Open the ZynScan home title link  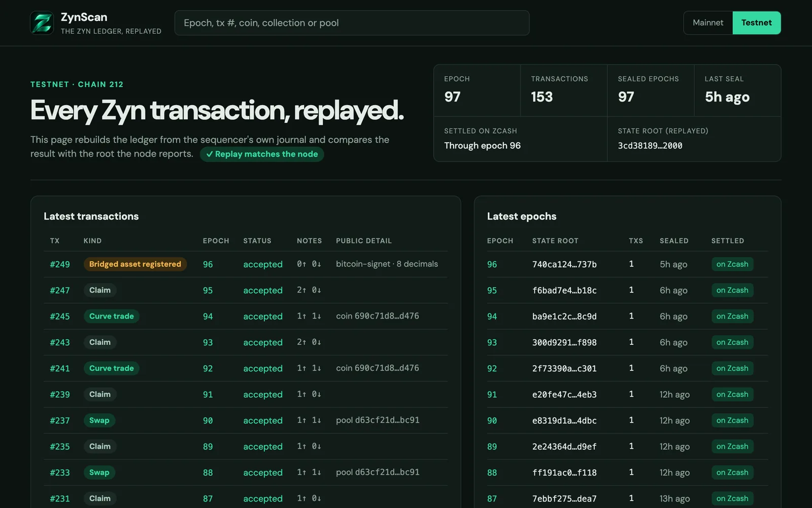84,17
